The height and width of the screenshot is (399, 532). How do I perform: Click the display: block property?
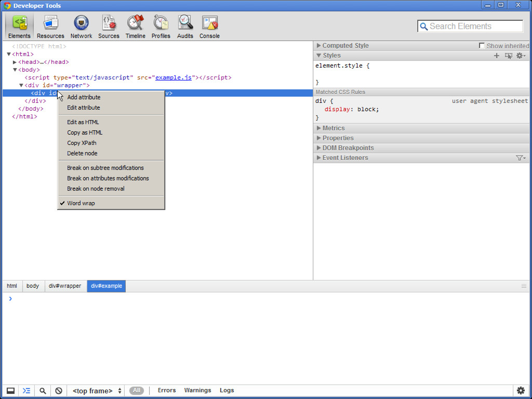coord(352,109)
